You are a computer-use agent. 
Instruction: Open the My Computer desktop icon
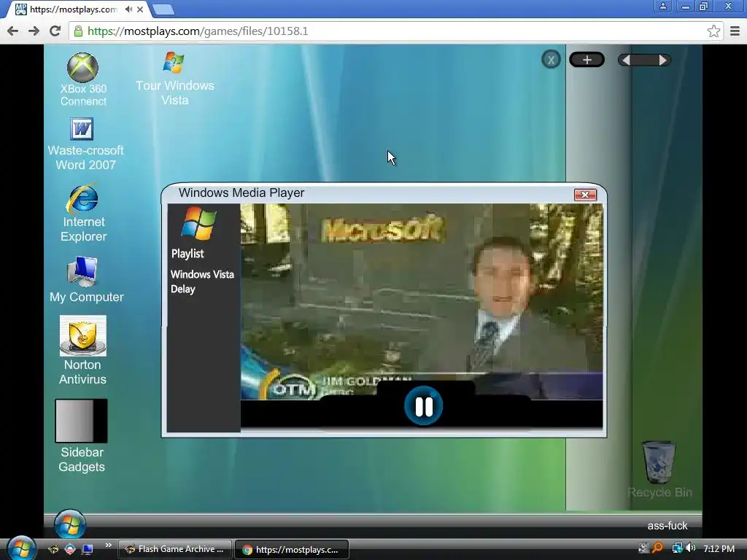pos(86,279)
